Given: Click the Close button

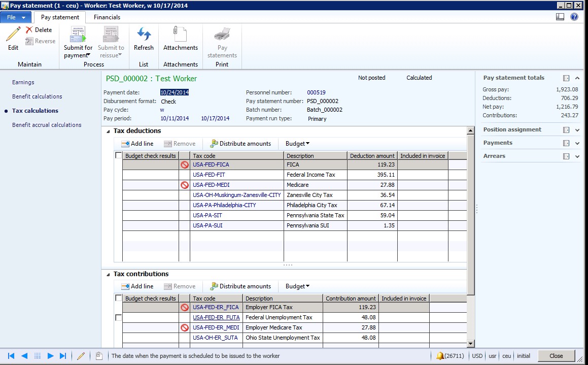Looking at the screenshot, I should (556, 356).
